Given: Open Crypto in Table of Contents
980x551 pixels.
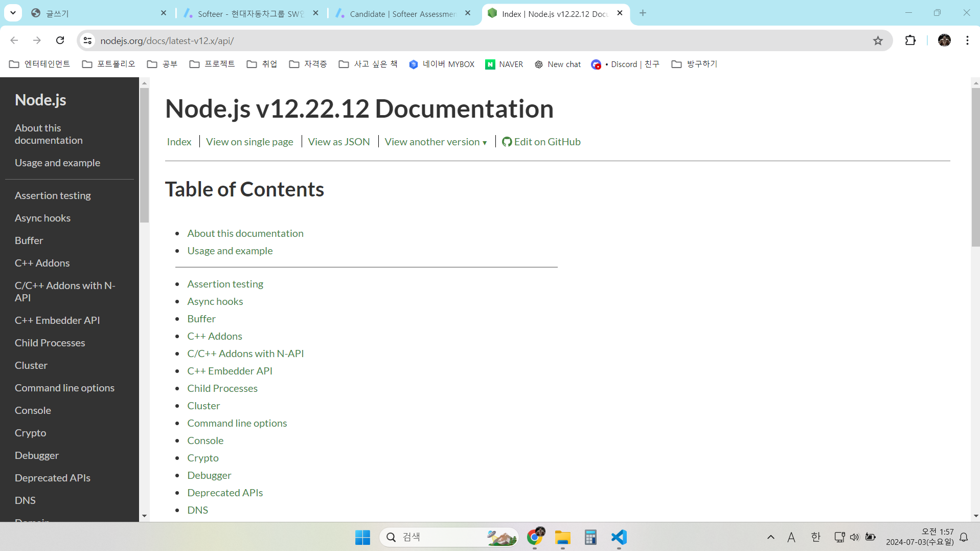Looking at the screenshot, I should click(x=203, y=458).
